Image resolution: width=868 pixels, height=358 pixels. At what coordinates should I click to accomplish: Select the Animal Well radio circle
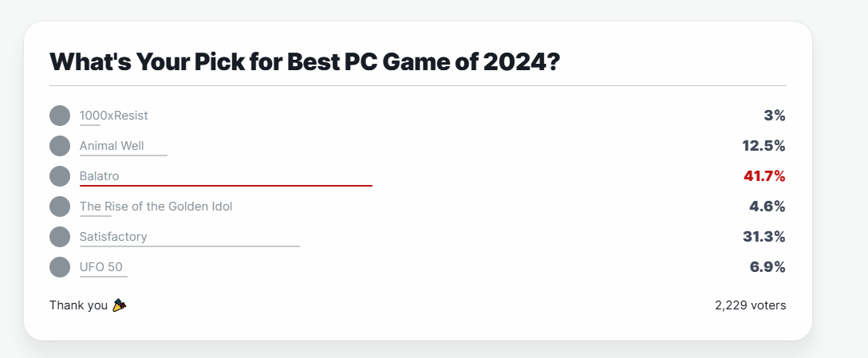60,146
